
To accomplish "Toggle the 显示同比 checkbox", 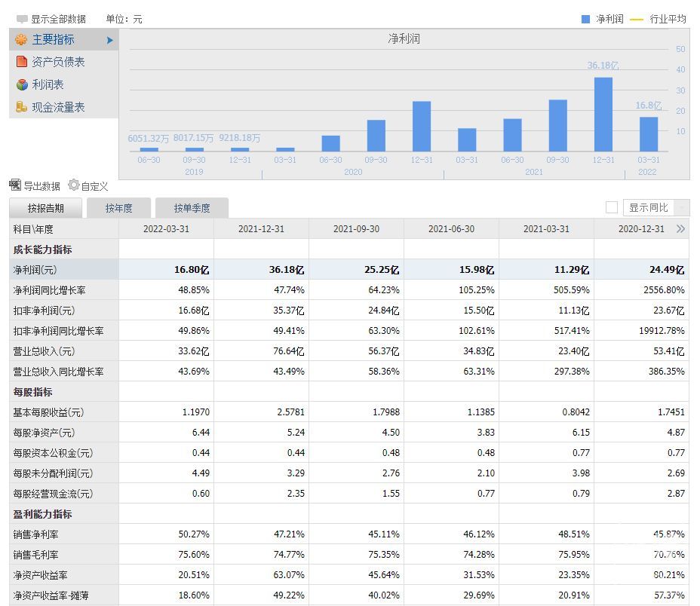I will tap(612, 207).
